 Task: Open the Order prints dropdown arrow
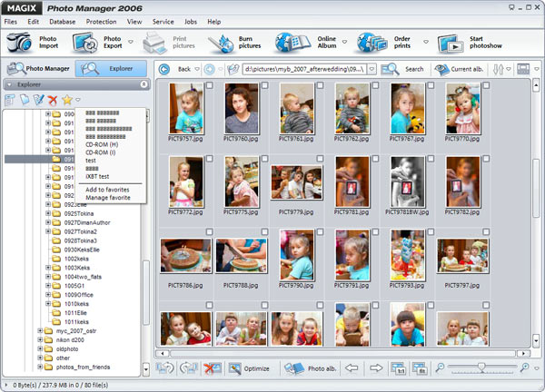426,42
